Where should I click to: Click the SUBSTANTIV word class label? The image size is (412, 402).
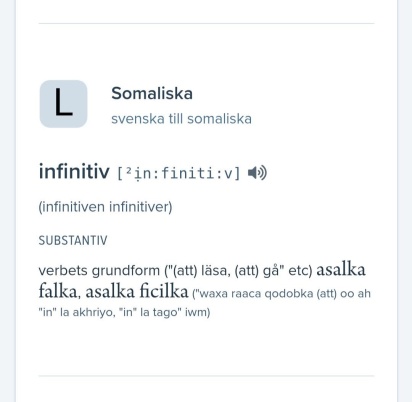point(73,240)
